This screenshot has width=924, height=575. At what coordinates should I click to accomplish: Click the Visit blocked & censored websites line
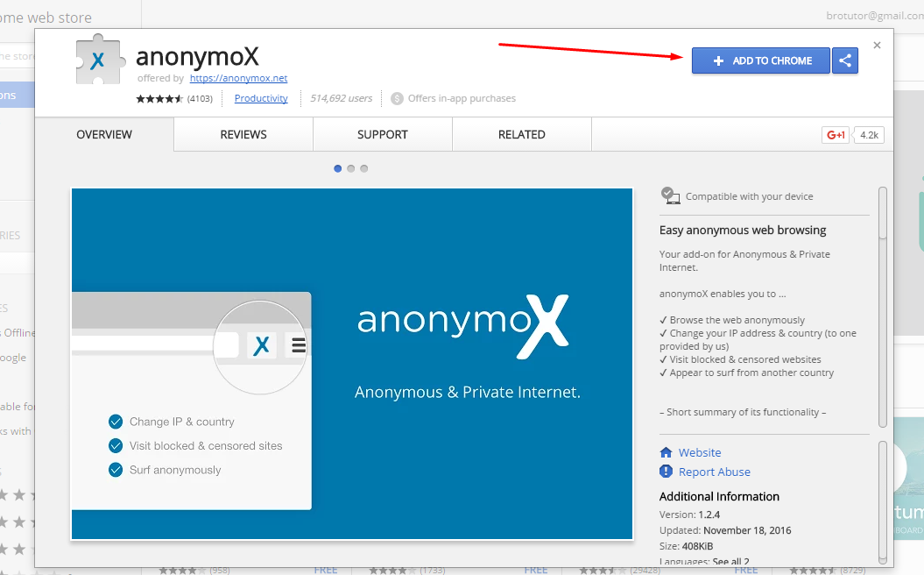740,359
